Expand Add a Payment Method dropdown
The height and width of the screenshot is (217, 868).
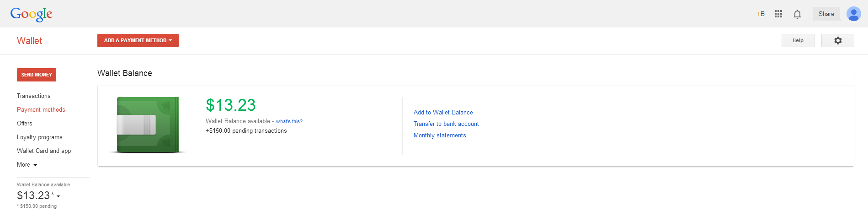click(x=138, y=40)
